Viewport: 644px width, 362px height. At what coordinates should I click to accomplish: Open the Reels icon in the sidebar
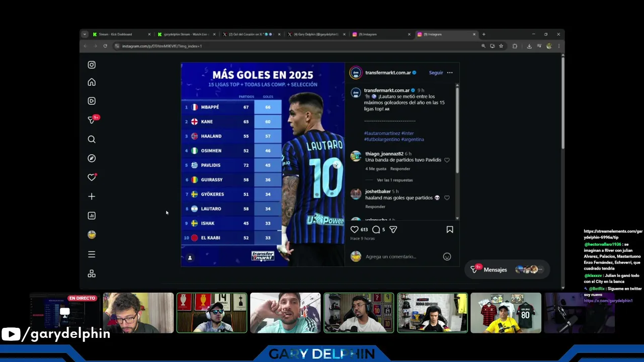click(92, 101)
